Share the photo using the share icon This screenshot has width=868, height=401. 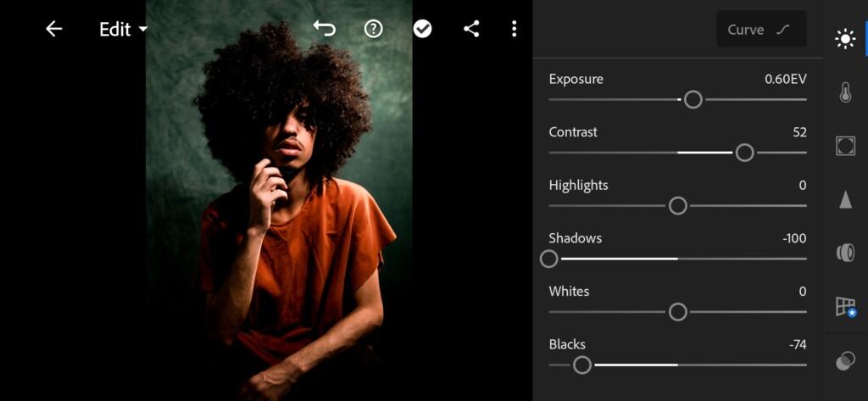(x=471, y=29)
